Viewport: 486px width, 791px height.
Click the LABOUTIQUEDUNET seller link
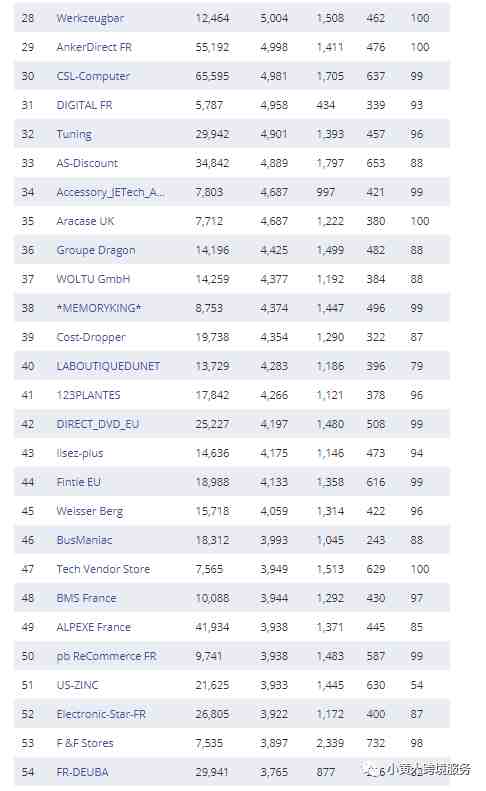point(108,366)
